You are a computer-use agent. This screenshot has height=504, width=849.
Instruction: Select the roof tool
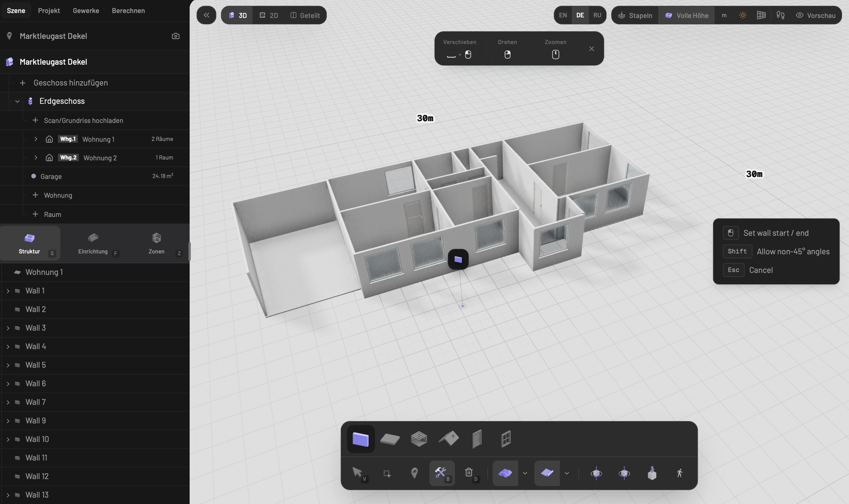(449, 439)
